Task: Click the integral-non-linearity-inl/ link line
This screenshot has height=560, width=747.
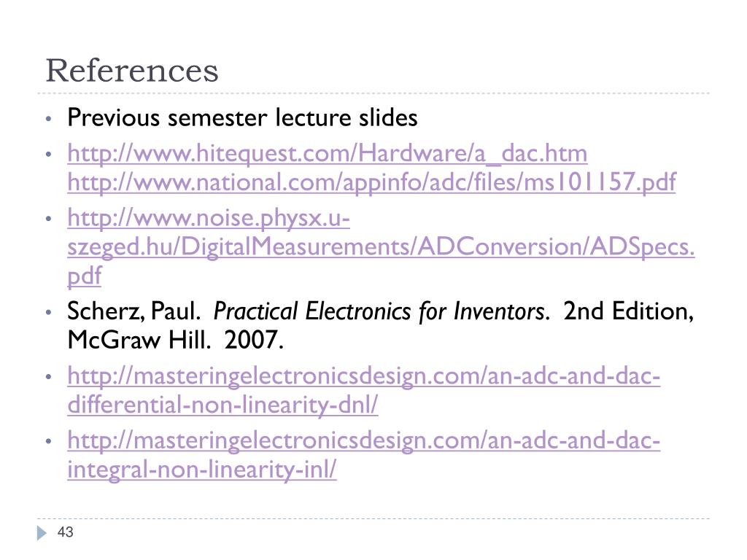Action: pos(202,470)
